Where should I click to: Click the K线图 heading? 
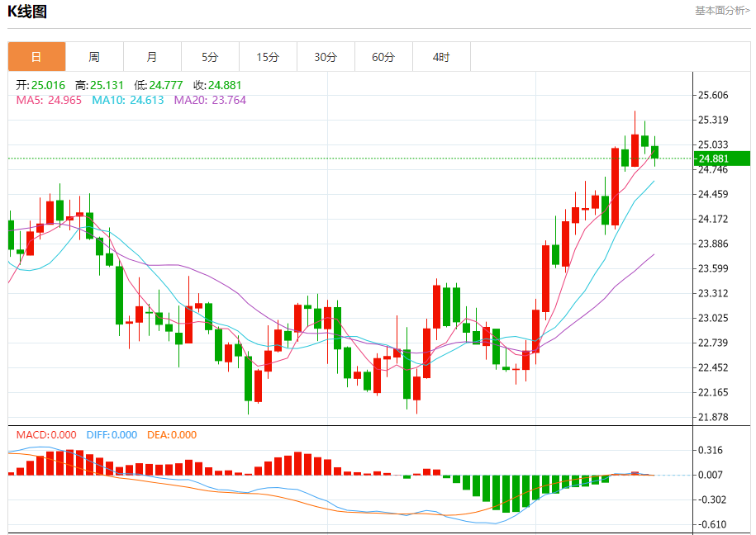27,11
